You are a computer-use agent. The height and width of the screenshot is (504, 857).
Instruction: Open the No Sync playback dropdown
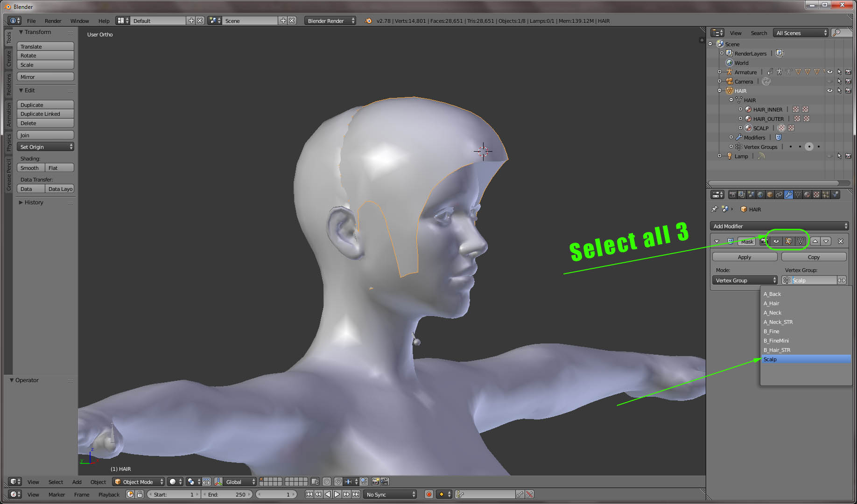click(390, 494)
